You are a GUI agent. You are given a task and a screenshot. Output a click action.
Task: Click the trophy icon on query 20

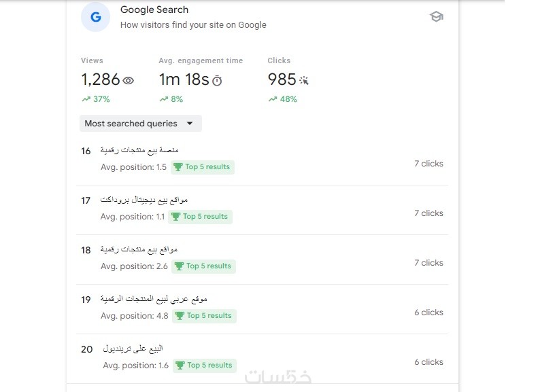point(180,366)
